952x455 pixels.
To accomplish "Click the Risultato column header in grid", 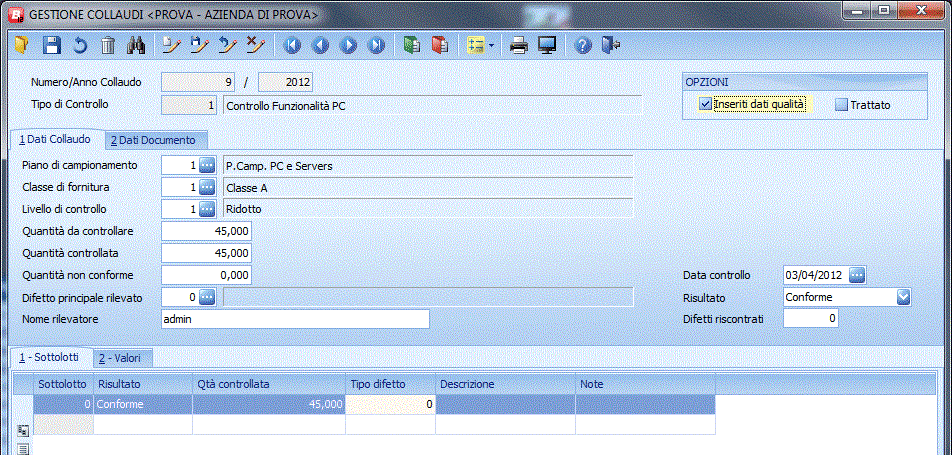I will pos(143,384).
